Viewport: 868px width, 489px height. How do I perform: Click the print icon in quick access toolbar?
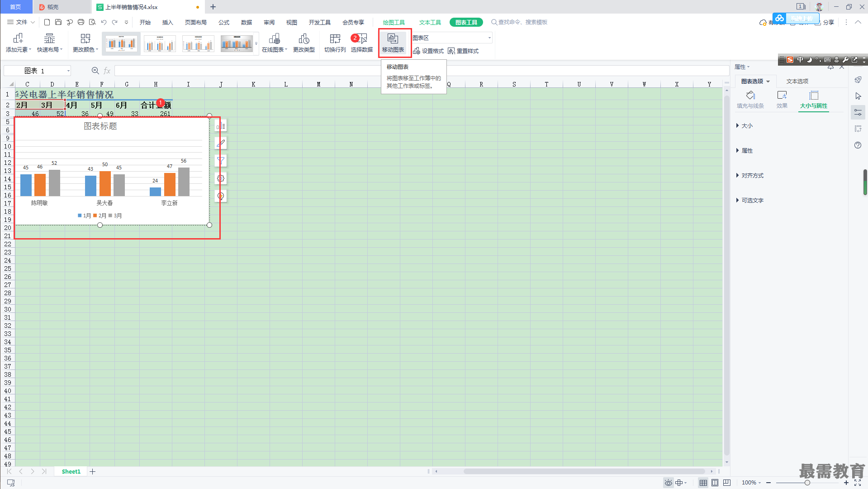81,22
